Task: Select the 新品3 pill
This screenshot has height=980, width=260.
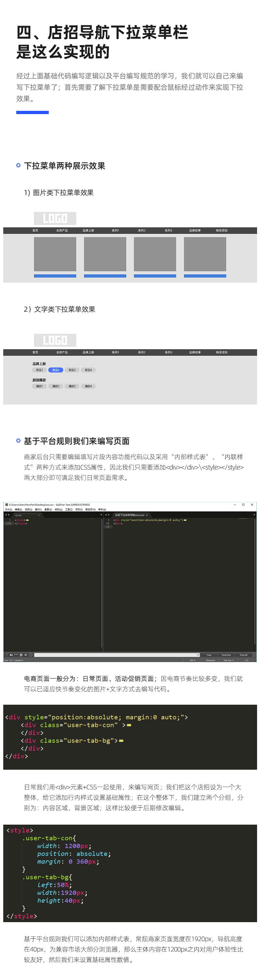Action: click(x=72, y=370)
